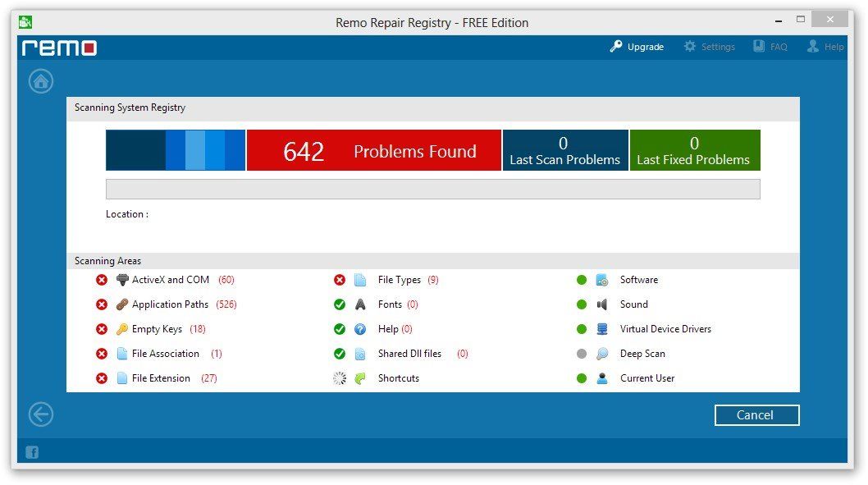Click the Remo logo

pos(59,48)
